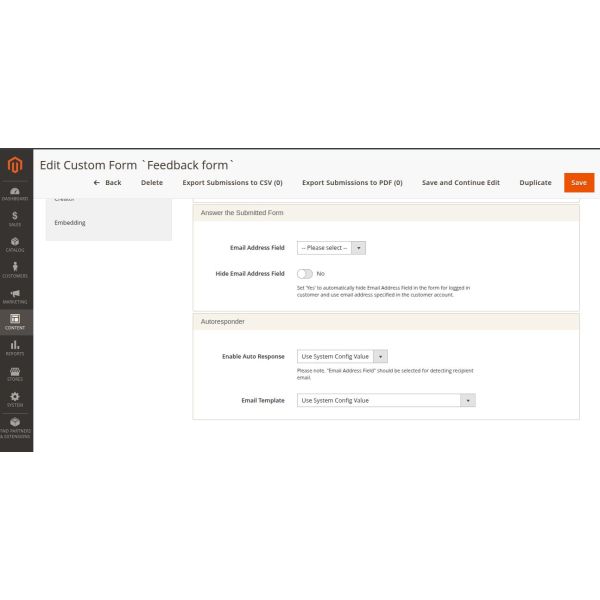Open the Dashboard sidebar icon

pos(15,193)
